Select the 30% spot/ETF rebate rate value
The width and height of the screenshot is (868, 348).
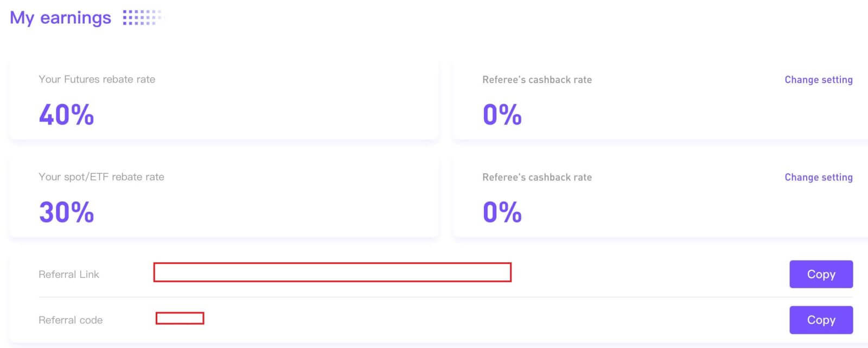click(66, 212)
